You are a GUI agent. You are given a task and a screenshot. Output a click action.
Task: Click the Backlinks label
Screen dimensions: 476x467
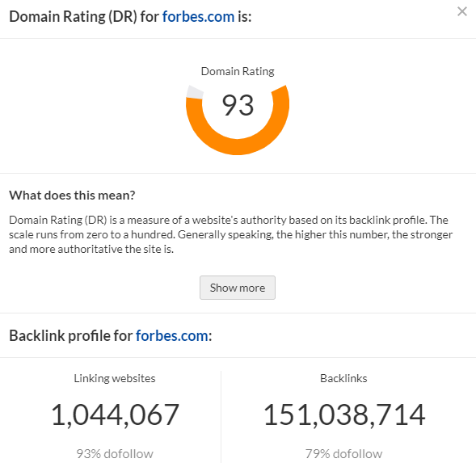[x=343, y=378]
